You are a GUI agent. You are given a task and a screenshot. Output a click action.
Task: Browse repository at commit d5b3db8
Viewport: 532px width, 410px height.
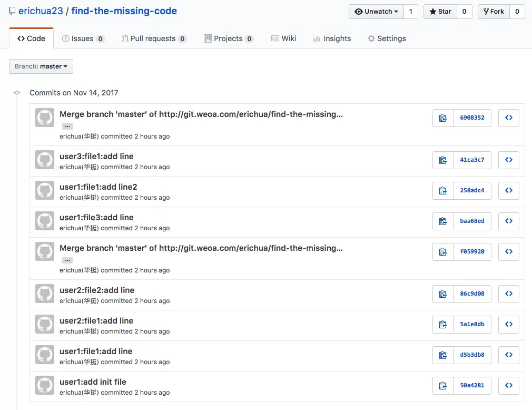[509, 355]
